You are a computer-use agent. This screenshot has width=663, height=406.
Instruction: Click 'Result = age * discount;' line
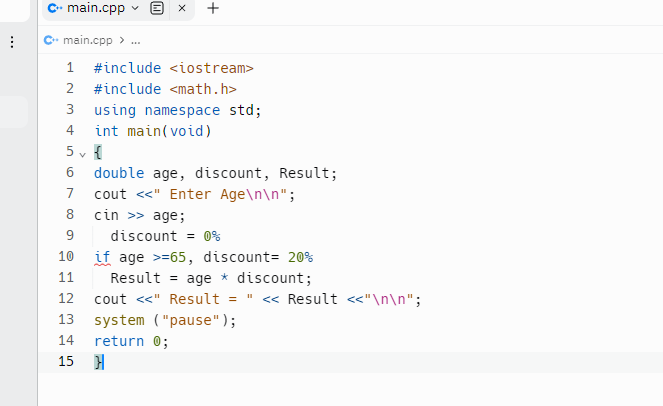pos(211,278)
